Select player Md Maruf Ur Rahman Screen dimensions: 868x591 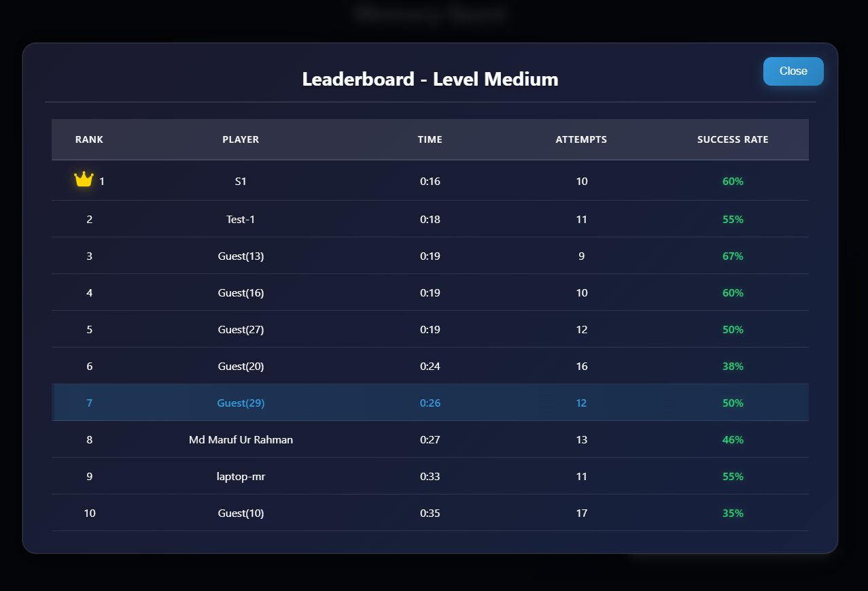(241, 440)
